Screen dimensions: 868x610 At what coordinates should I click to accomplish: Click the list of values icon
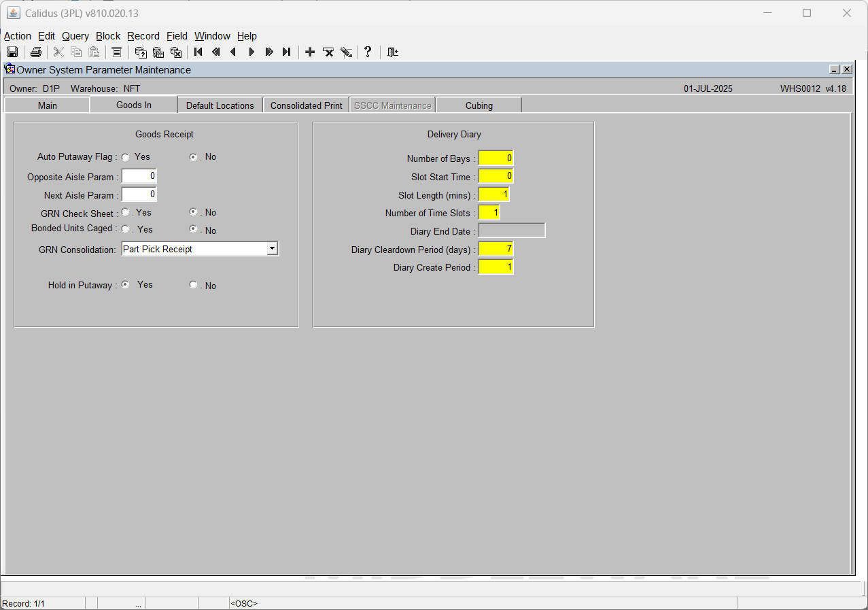[116, 52]
